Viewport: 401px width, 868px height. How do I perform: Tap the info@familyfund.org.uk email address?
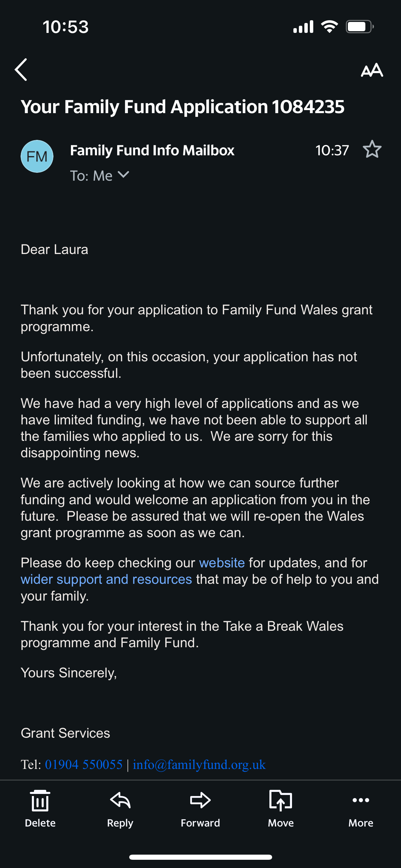coord(199,765)
